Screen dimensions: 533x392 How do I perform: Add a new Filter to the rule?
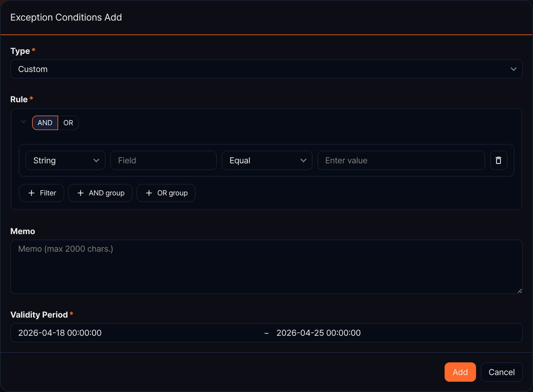tap(41, 193)
